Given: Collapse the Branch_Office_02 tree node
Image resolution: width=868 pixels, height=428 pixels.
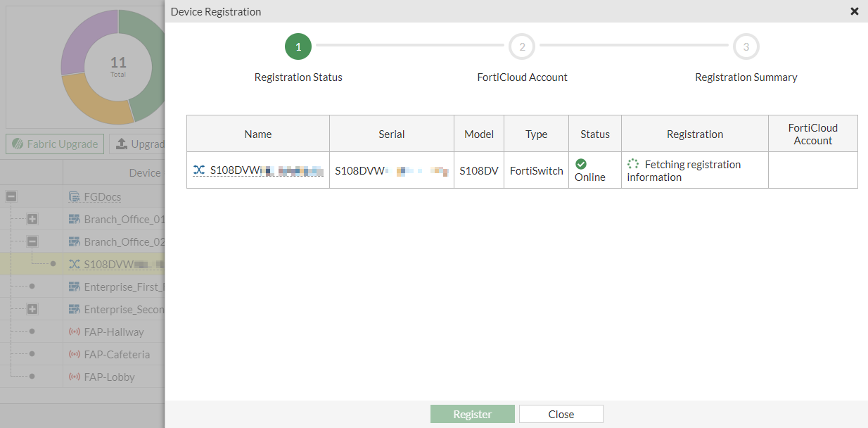Looking at the screenshot, I should (x=32, y=241).
